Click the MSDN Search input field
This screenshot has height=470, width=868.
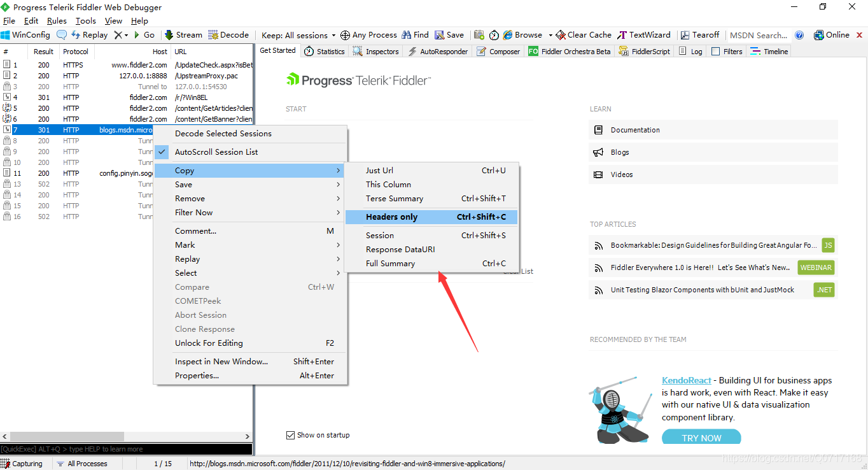click(758, 35)
